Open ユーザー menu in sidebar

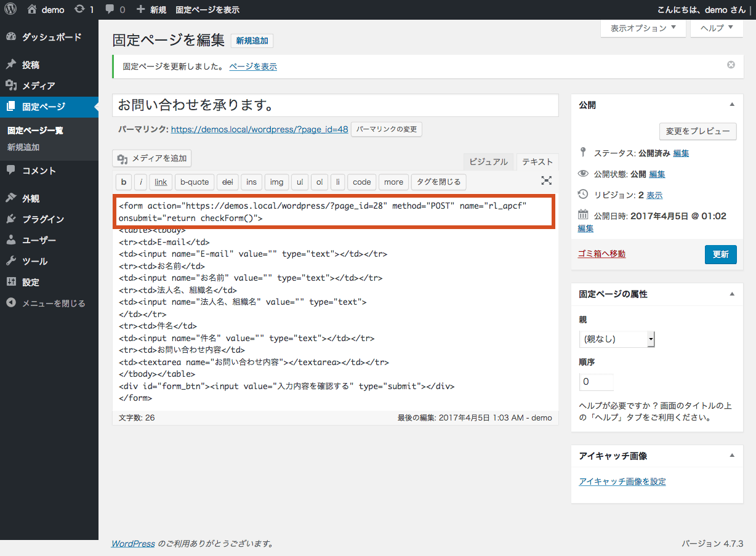click(x=49, y=240)
